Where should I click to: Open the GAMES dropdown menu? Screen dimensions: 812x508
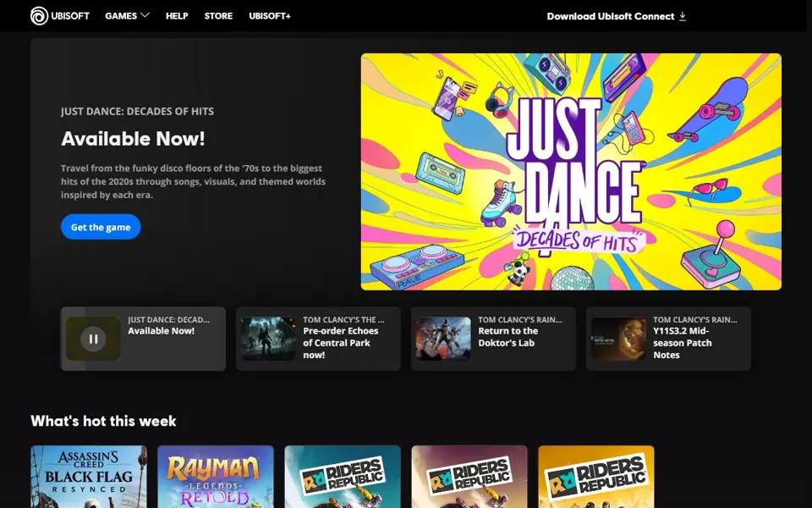[x=127, y=15]
